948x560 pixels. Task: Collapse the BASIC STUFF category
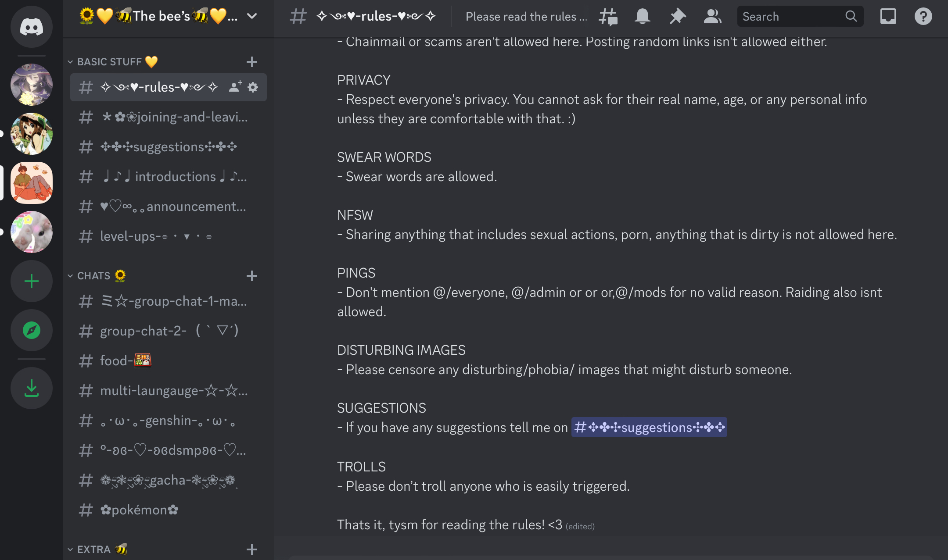110,61
